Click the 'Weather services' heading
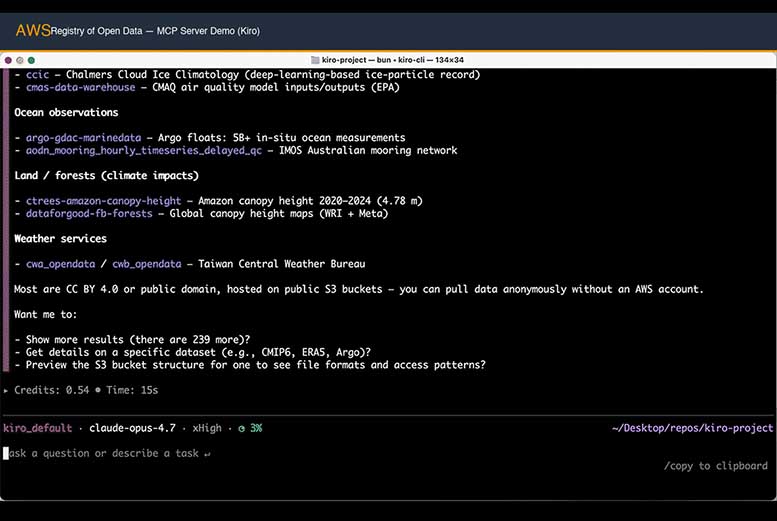 pos(60,239)
